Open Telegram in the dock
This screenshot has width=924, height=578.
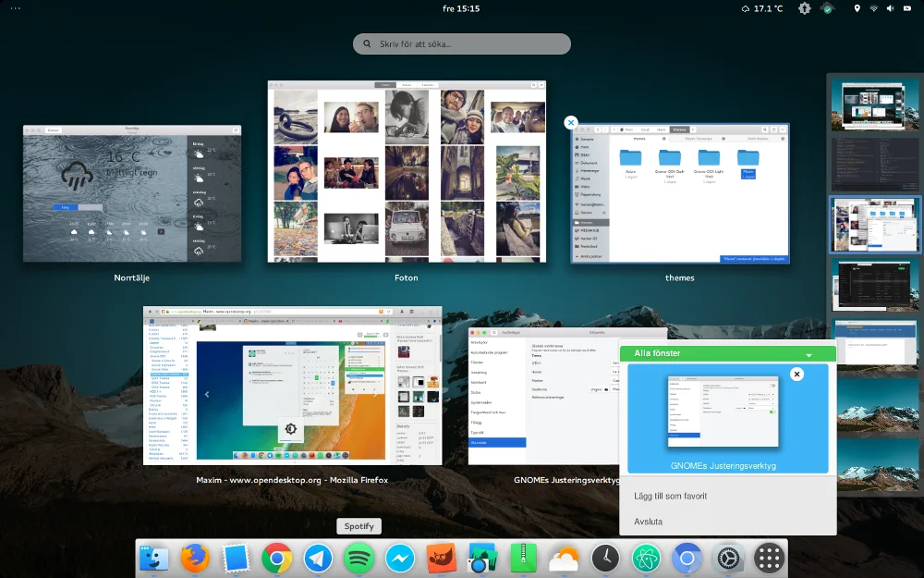pyautogui.click(x=318, y=558)
